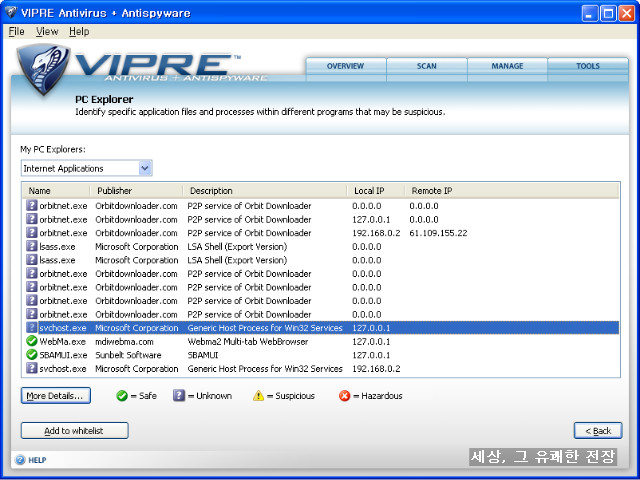Click the title bar VIPRE app icon
This screenshot has width=640, height=480.
(11, 12)
